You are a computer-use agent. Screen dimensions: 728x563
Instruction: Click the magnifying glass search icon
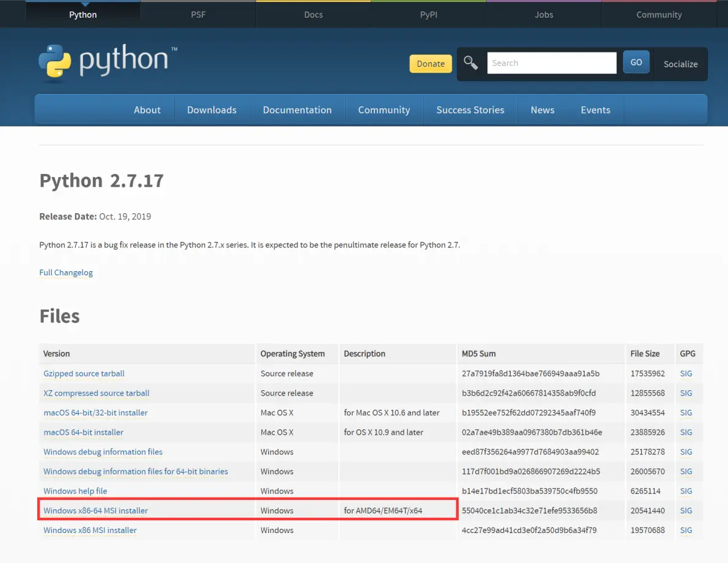click(x=470, y=63)
